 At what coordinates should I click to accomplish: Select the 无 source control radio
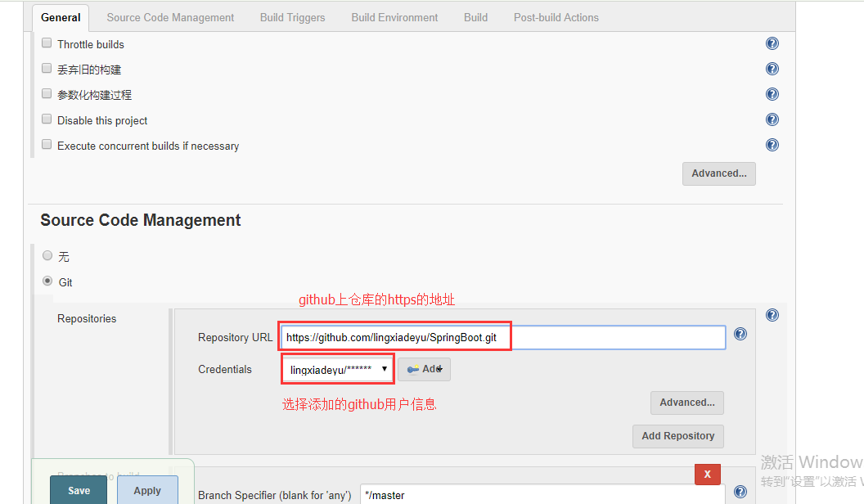click(x=47, y=255)
